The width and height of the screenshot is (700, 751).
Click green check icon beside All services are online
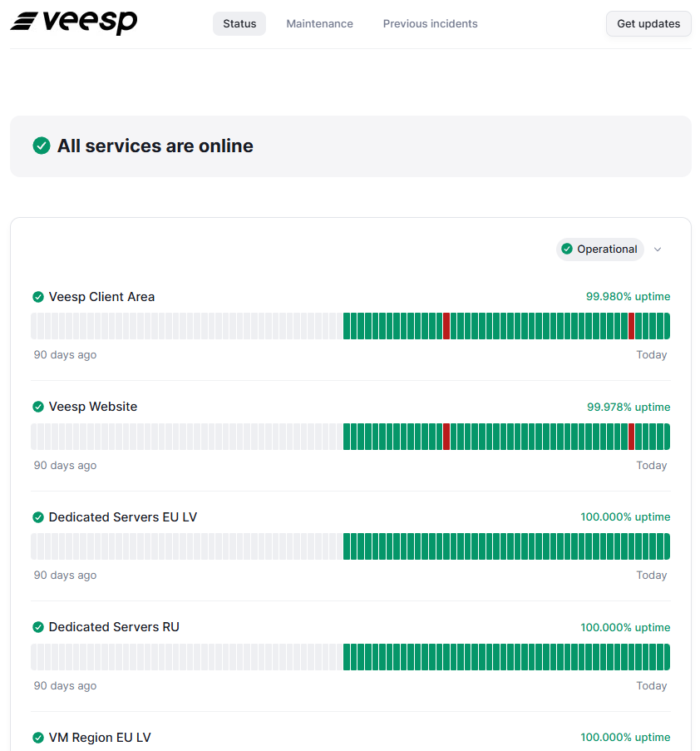42,146
